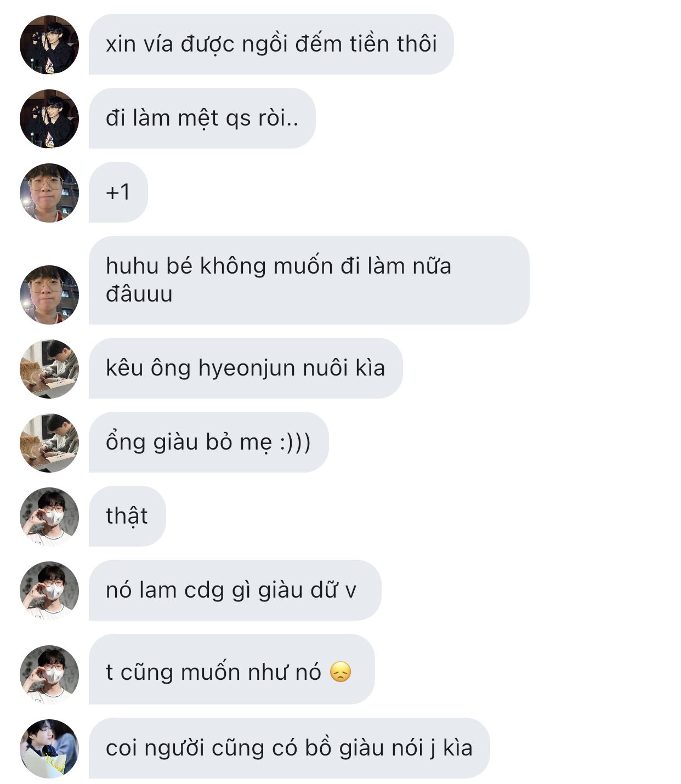Screen dimensions: 681x784
Task: Open avatar next to 'kêu ông hyeonjun nuôi kìa'
Action: [x=49, y=368]
